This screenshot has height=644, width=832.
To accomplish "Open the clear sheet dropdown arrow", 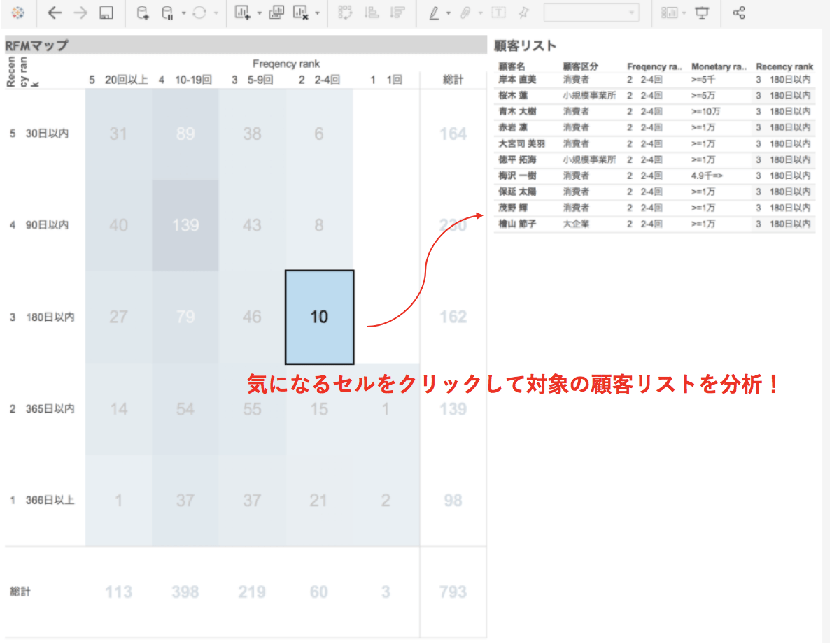I will [x=318, y=13].
